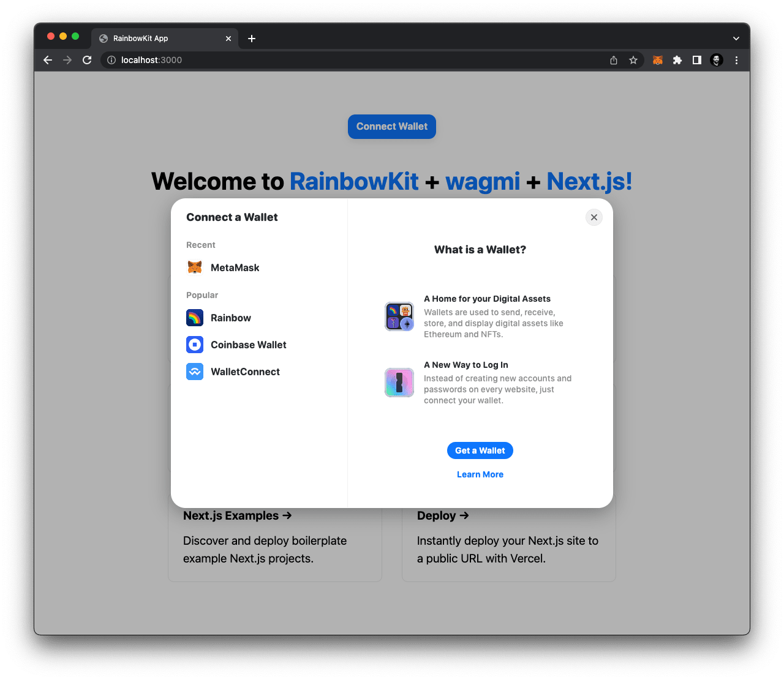This screenshot has width=784, height=680.
Task: Click the 'What is a Wallet?' heading
Action: coord(480,250)
